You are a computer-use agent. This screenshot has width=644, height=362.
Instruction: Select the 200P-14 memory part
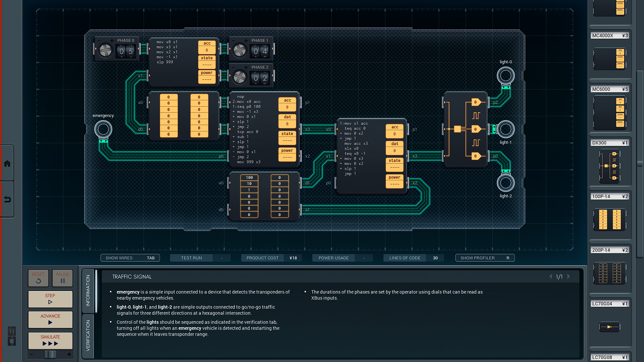[609, 273]
